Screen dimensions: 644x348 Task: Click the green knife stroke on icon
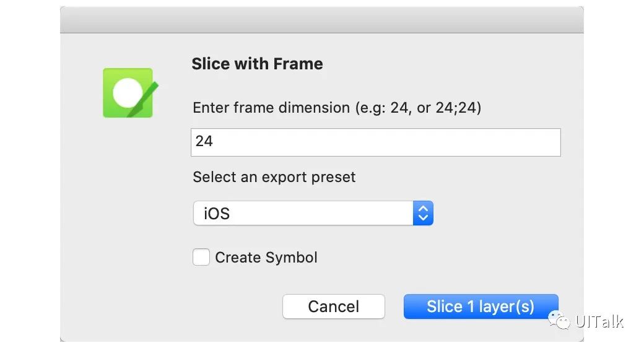click(142, 100)
